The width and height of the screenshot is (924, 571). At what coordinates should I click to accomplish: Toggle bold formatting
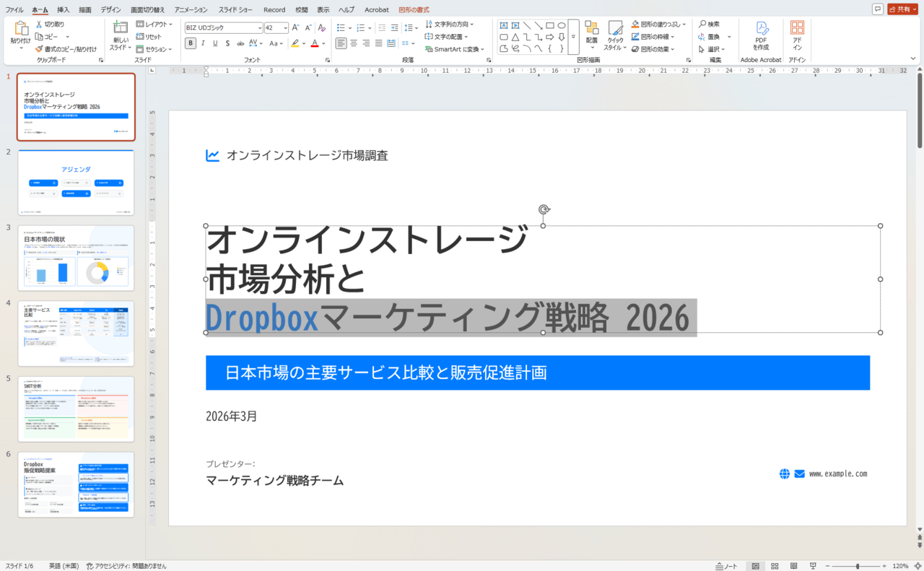pos(191,43)
